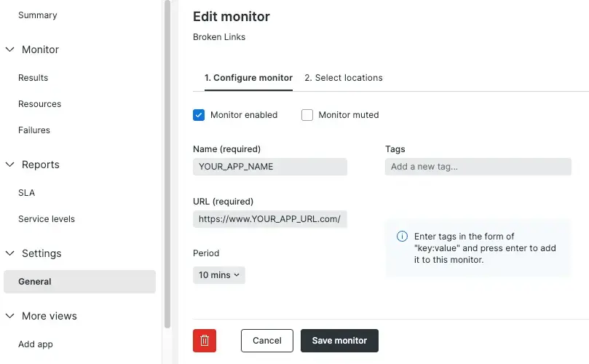Open SLA report page
589x364 pixels.
point(26,193)
